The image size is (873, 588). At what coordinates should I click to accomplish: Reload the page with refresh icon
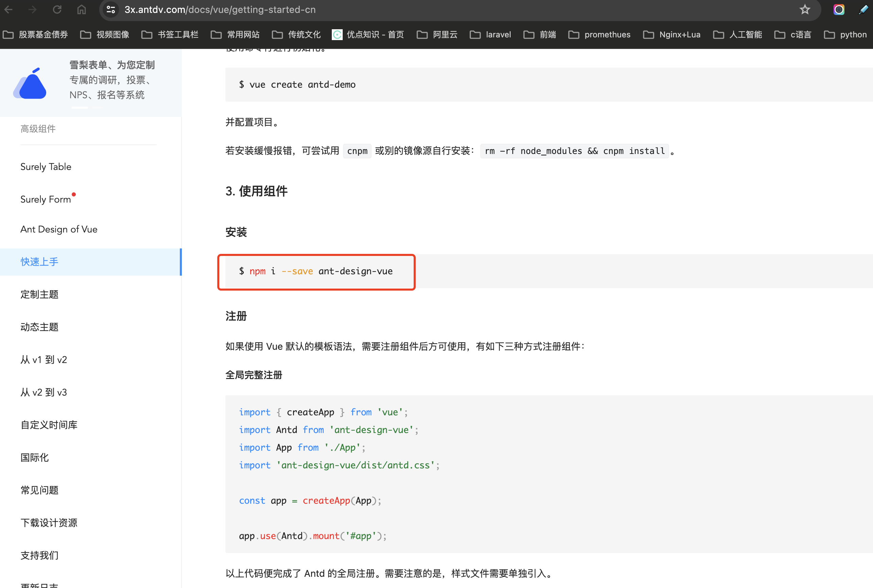click(x=57, y=10)
